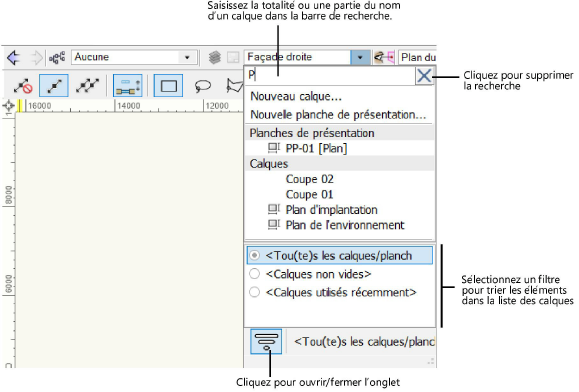Click the 8000 vertical ruler mark

coord(8,195)
